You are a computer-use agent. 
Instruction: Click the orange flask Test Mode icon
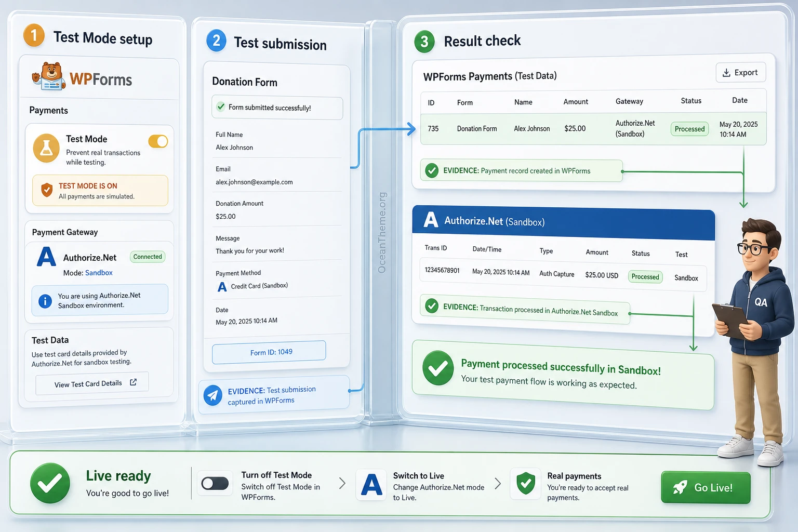(x=46, y=148)
